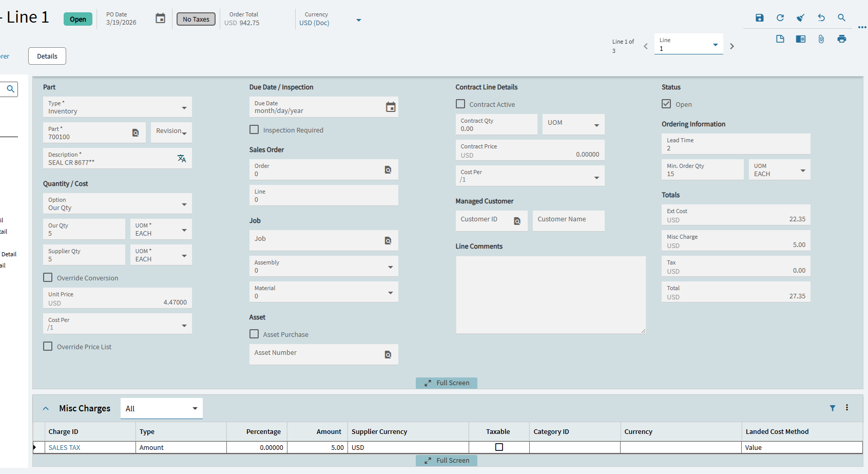
Task: Toggle the Override Price List checkbox
Action: (x=48, y=346)
